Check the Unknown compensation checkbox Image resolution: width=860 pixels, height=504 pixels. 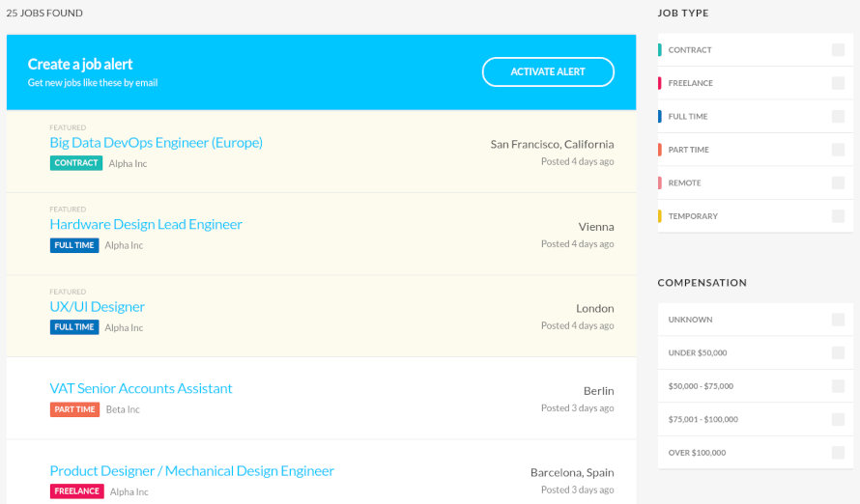coord(838,320)
